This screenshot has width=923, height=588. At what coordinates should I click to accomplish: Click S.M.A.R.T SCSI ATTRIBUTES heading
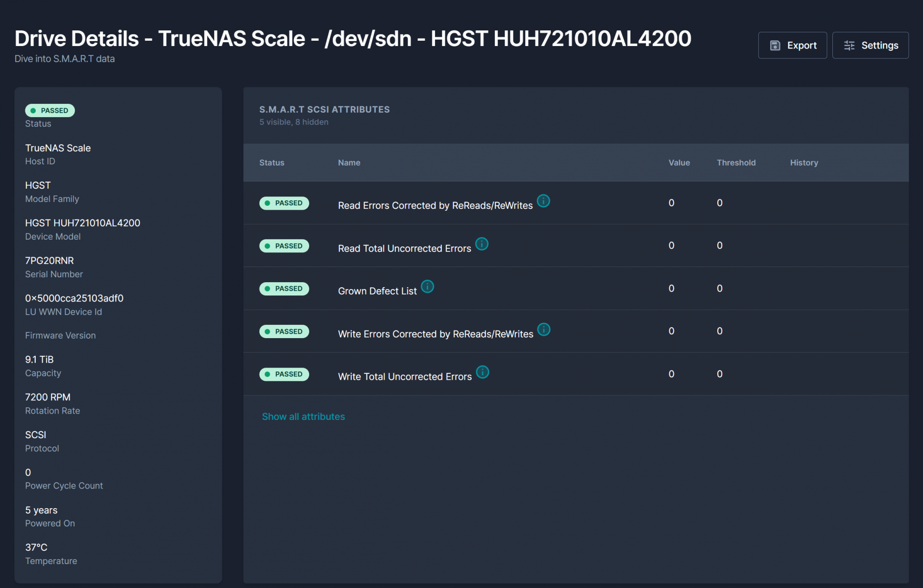coord(324,110)
